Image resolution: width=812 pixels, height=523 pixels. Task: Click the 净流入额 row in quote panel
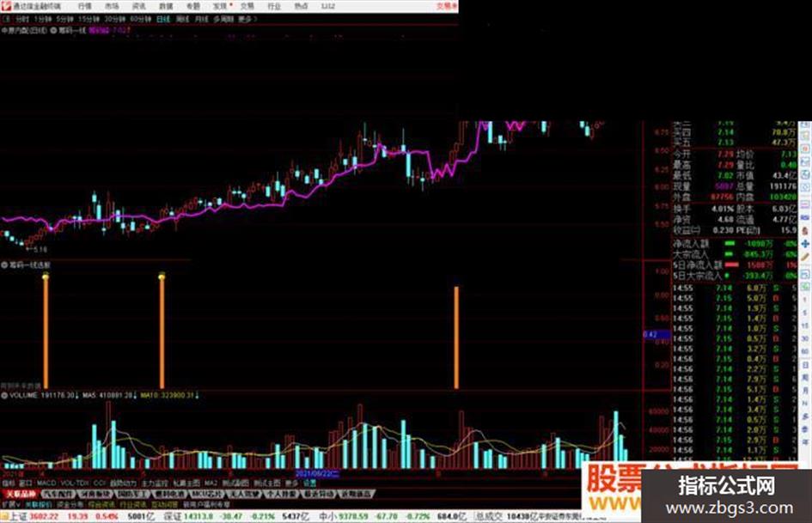click(735, 243)
